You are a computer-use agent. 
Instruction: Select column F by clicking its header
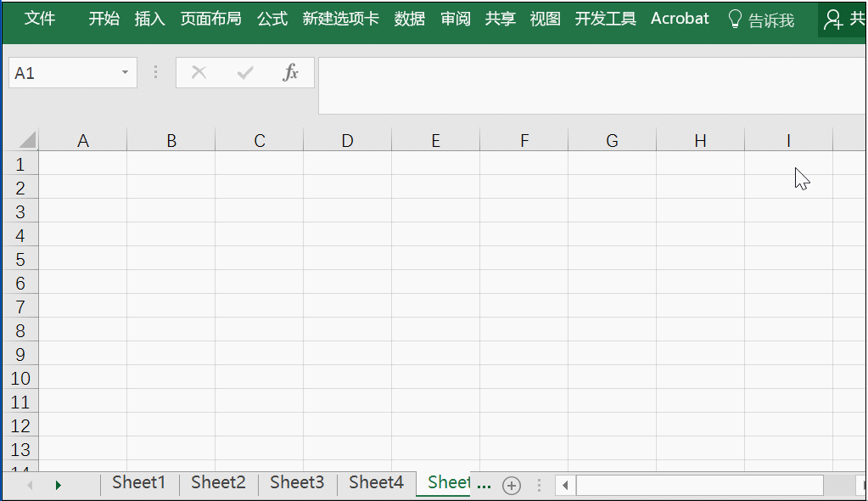(524, 139)
